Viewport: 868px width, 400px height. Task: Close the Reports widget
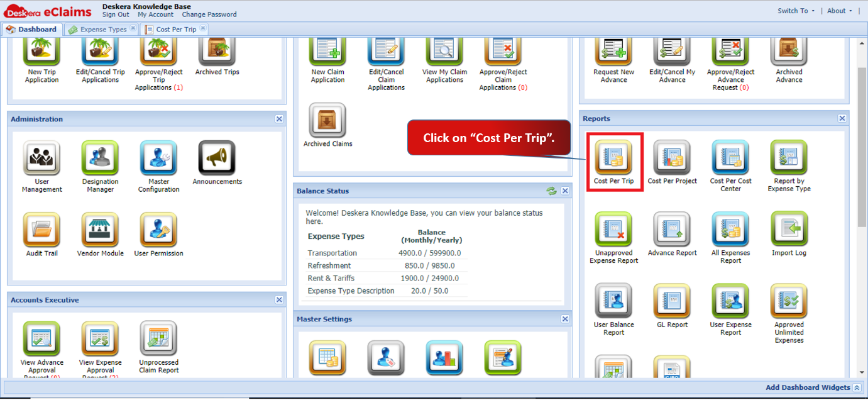842,118
